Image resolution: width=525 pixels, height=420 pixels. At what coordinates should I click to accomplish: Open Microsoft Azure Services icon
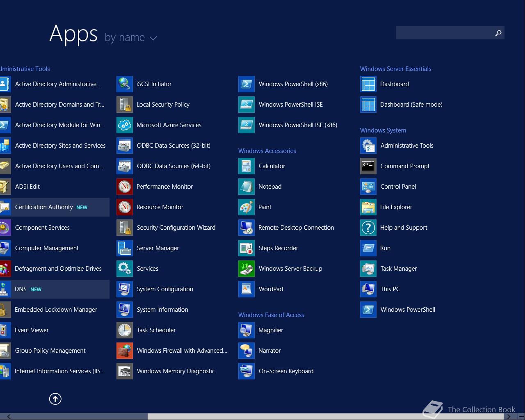125,125
